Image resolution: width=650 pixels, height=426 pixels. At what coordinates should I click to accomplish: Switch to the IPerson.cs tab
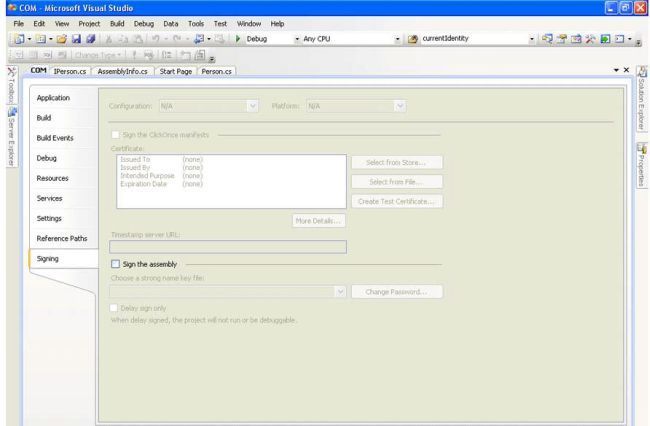tap(70, 71)
